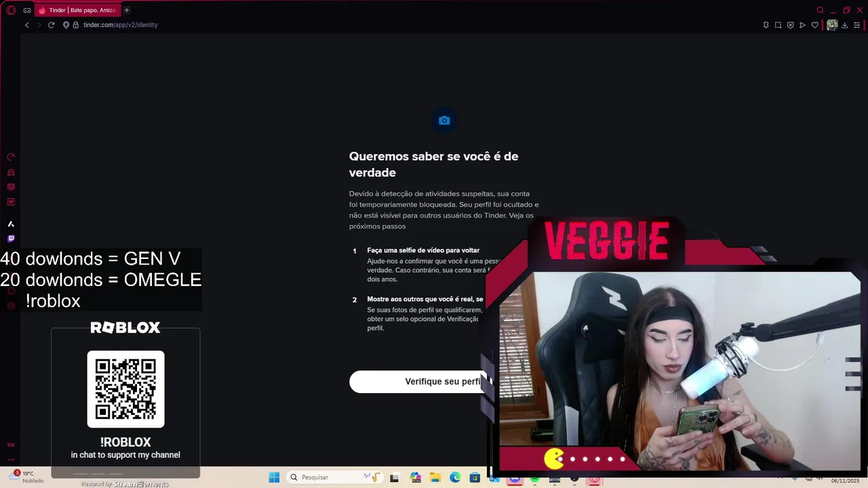Click step 'Mostre aos outros que você é real'

[425, 299]
